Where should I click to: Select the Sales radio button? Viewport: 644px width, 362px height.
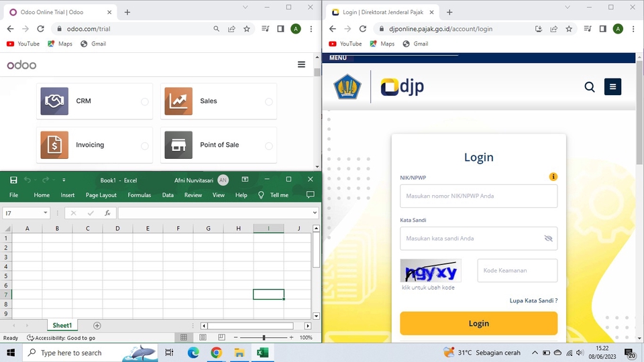(x=268, y=101)
